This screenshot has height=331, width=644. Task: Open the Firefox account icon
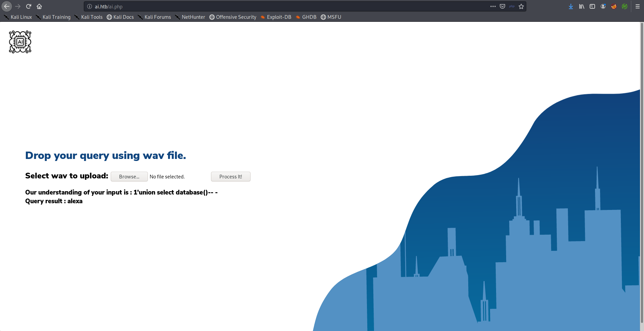click(x=603, y=6)
